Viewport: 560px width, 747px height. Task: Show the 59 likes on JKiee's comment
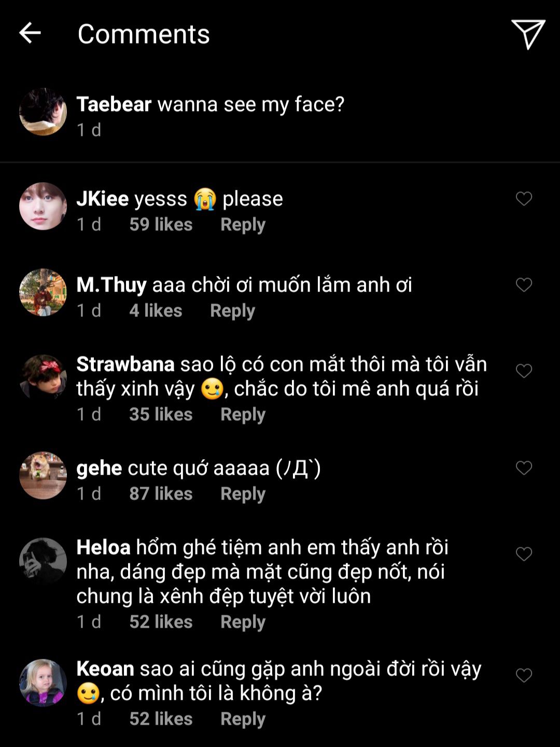(x=161, y=225)
